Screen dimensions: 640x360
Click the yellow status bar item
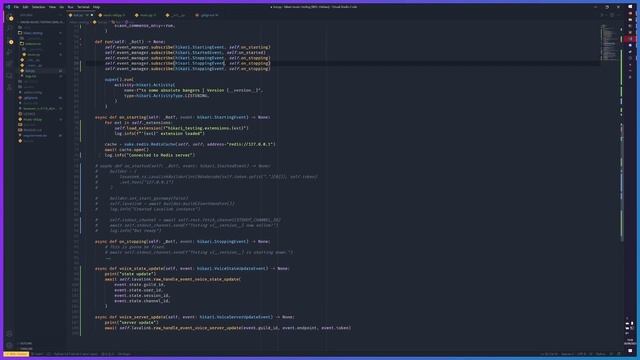coord(16,354)
